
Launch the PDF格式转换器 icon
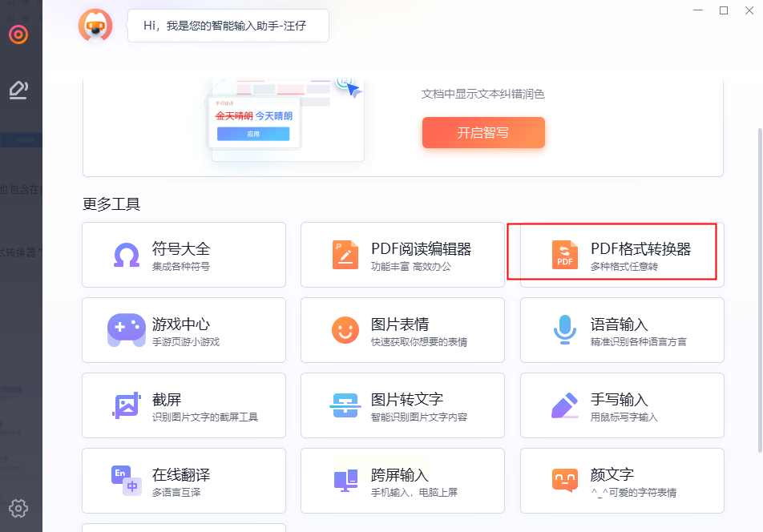[x=564, y=255]
